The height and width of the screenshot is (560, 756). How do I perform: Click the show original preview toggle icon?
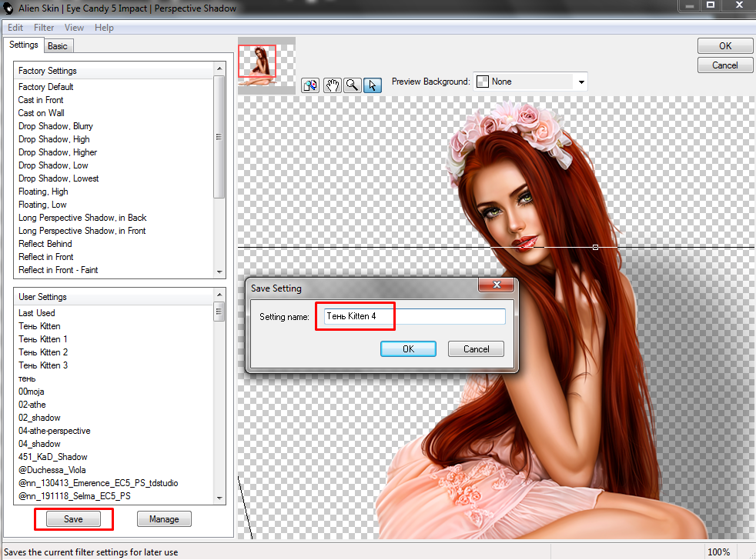(x=310, y=85)
